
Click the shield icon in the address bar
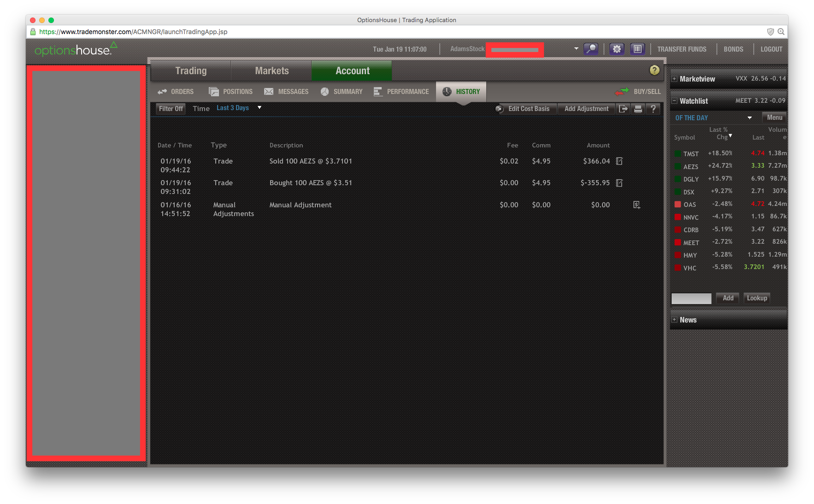[770, 32]
